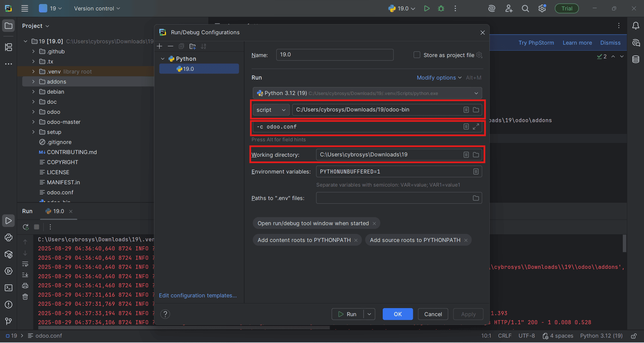Browse for script path folder icon

[476, 110]
